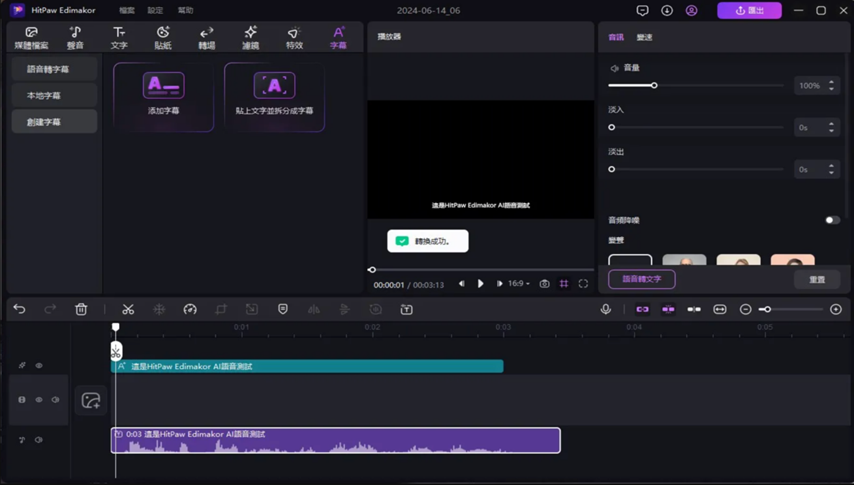Toggle the 音頻降噪 noise reduction switch
Screen dimensions: 854x485
831,220
